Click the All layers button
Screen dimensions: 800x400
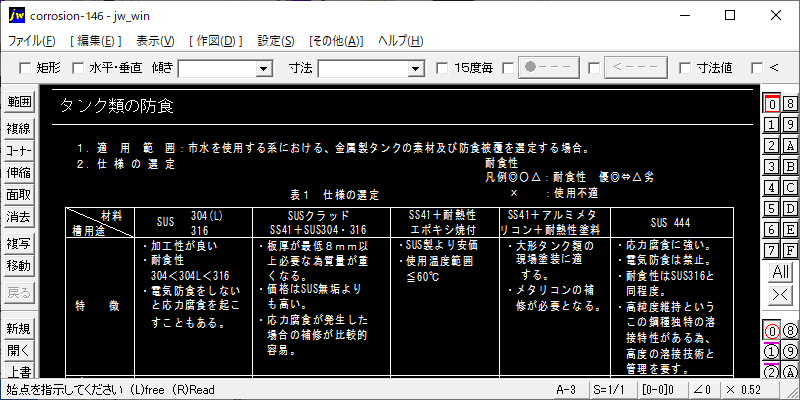tap(780, 272)
